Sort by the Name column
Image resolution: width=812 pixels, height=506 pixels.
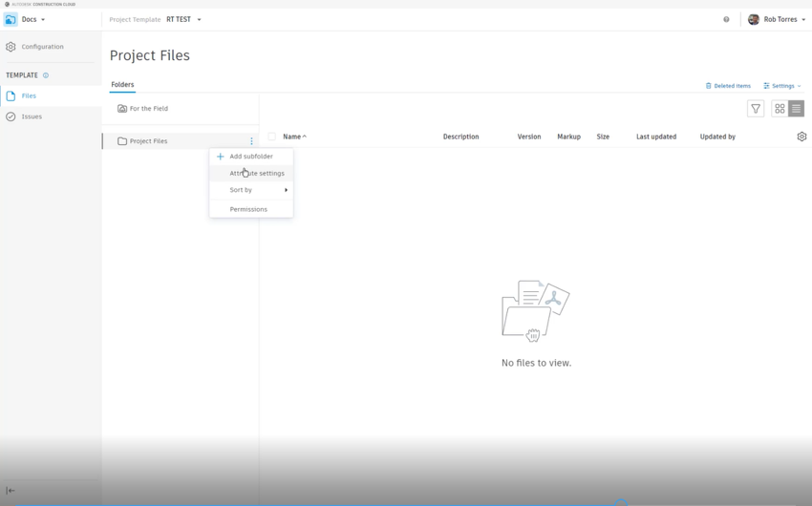tap(294, 137)
